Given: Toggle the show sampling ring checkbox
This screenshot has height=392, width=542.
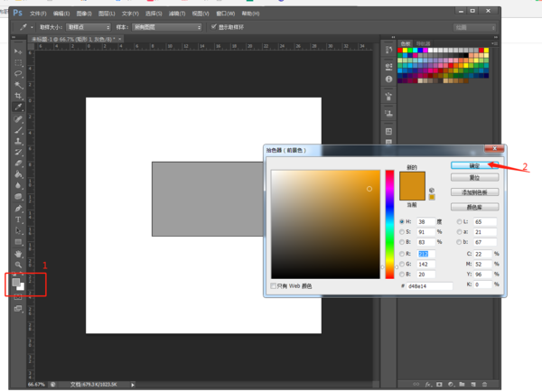Looking at the screenshot, I should tap(213, 26).
